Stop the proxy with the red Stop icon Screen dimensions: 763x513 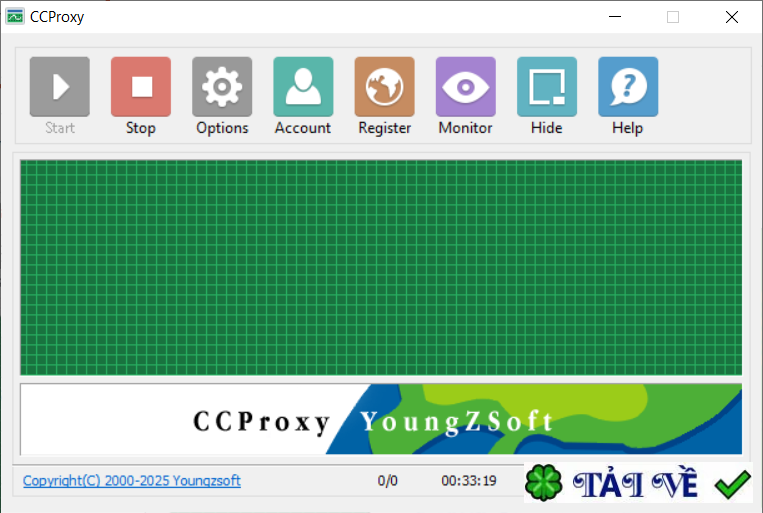[141, 87]
